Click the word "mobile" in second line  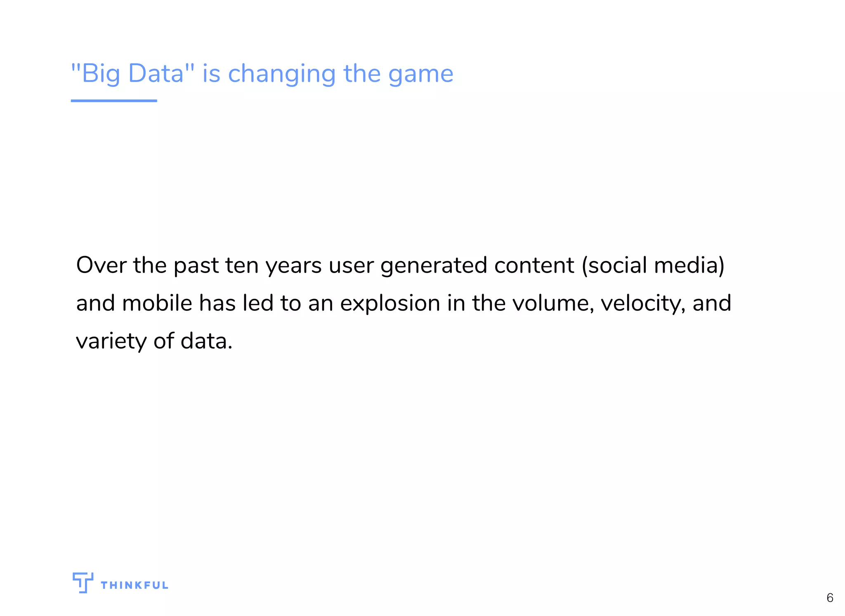pos(157,303)
